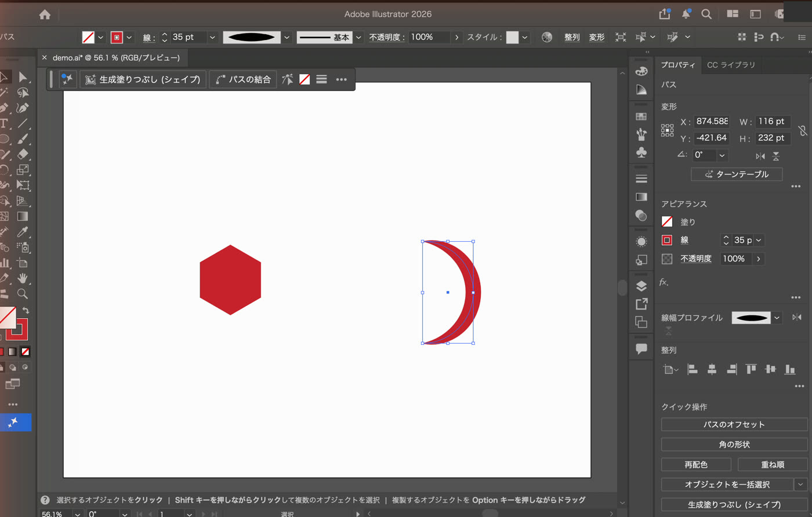This screenshot has height=517, width=812.
Task: Flip the width profile along the stroke
Action: [797, 317]
